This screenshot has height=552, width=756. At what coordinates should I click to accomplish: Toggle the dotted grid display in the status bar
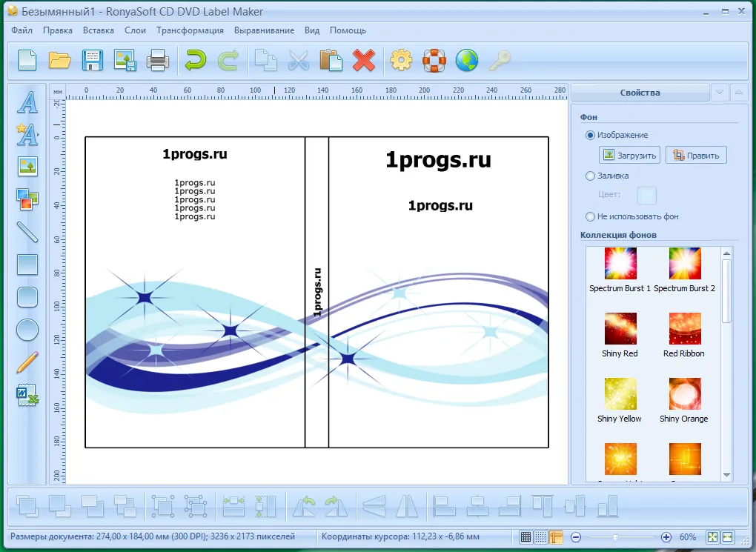pyautogui.click(x=541, y=537)
